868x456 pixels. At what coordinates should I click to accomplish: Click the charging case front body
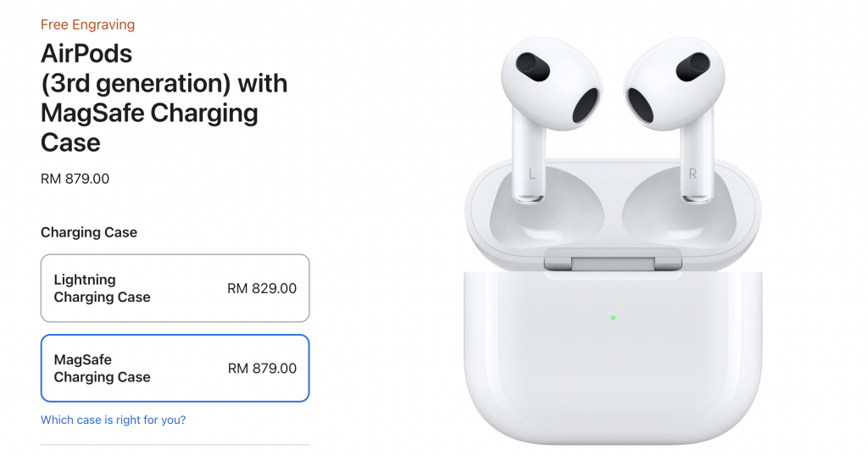point(613,357)
